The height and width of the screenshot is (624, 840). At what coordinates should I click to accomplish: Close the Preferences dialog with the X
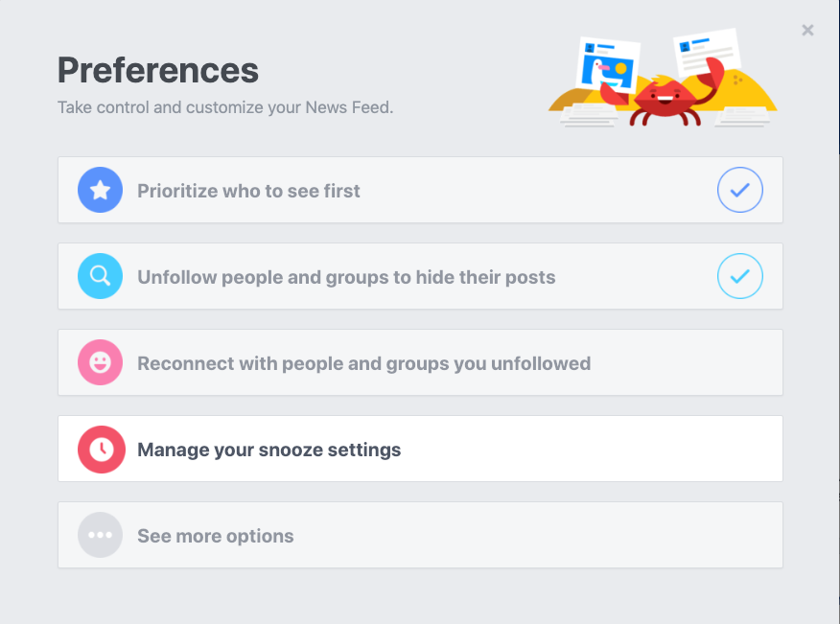tap(807, 30)
